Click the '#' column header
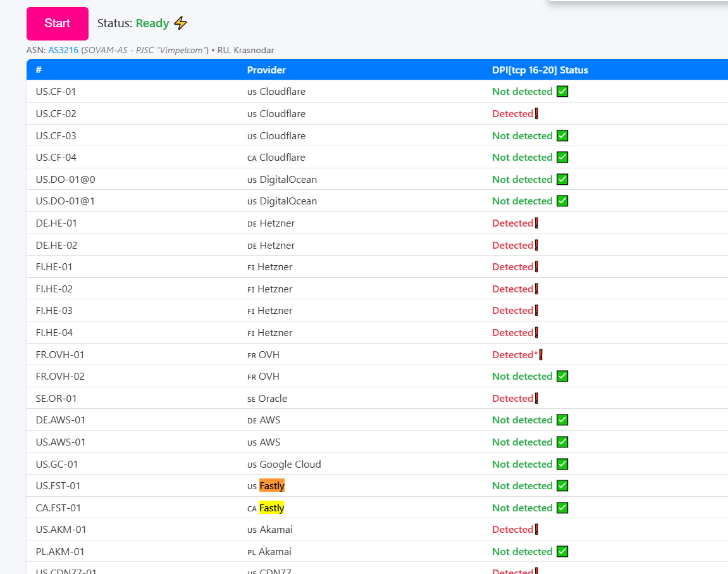 [39, 70]
